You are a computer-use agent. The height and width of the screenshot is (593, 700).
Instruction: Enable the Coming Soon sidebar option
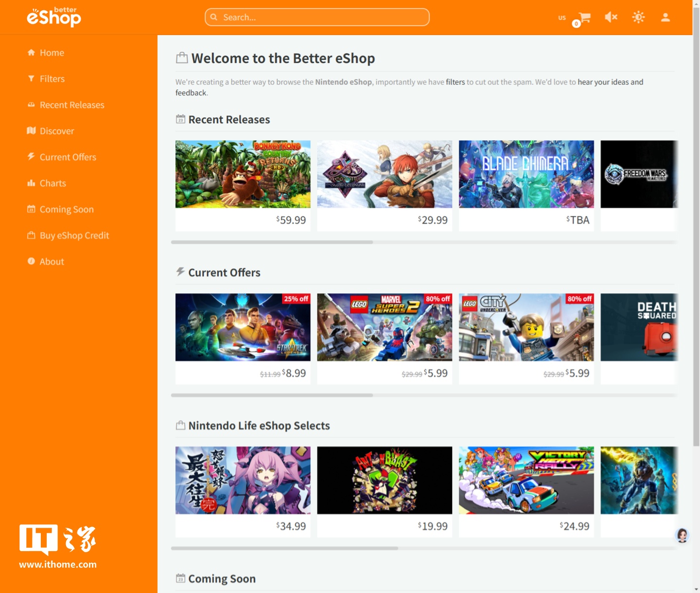67,209
